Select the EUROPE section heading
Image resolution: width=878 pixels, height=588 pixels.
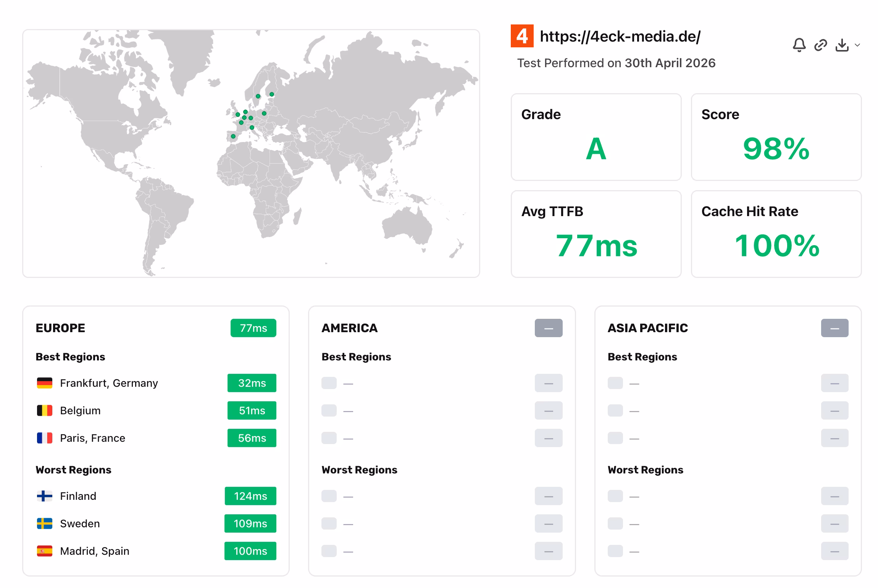click(60, 328)
